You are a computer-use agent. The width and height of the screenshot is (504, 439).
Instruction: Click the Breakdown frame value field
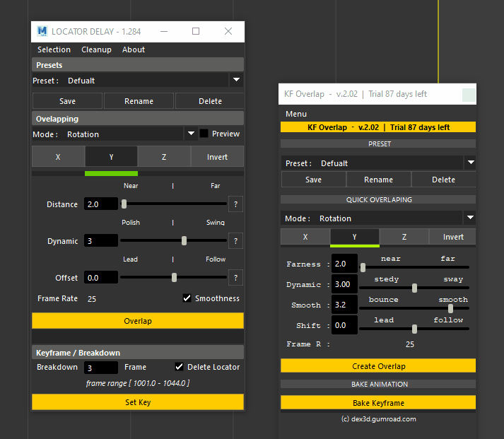[x=101, y=368]
